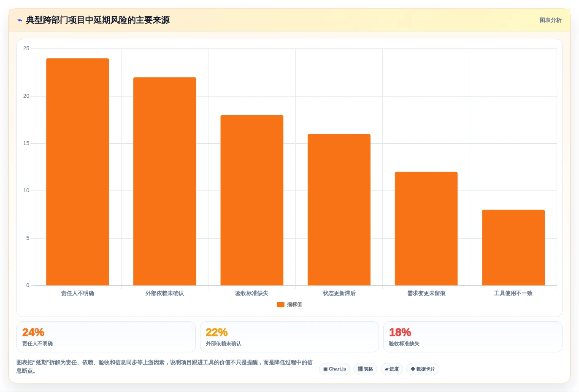The image size is (579, 392).
Task: Select the 责任人不明确 bar in the chart
Action: [78, 172]
